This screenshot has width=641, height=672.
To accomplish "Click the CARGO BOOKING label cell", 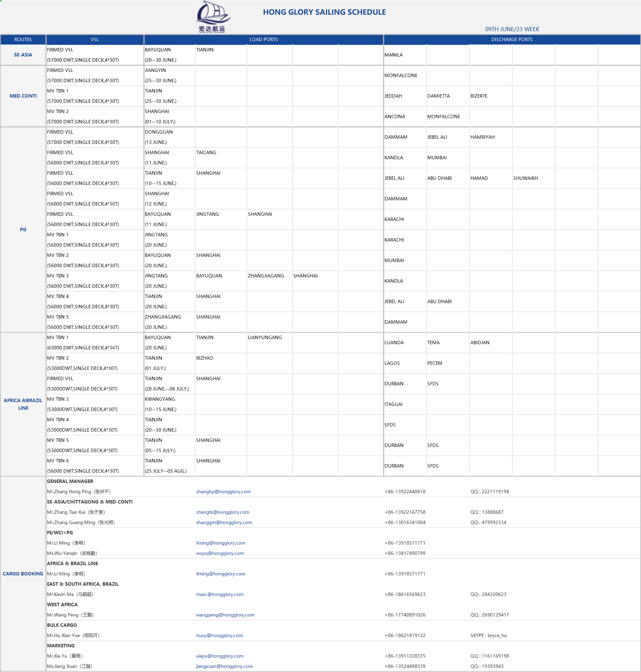I will (23, 574).
